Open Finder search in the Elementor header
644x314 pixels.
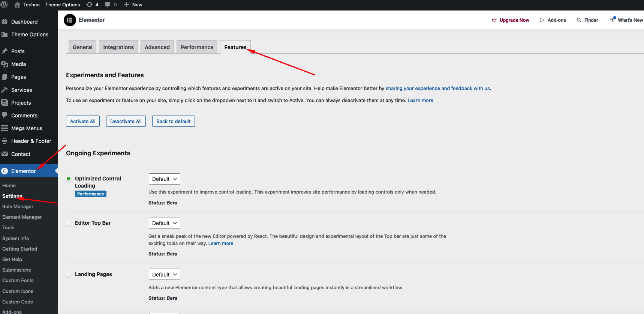tap(587, 20)
